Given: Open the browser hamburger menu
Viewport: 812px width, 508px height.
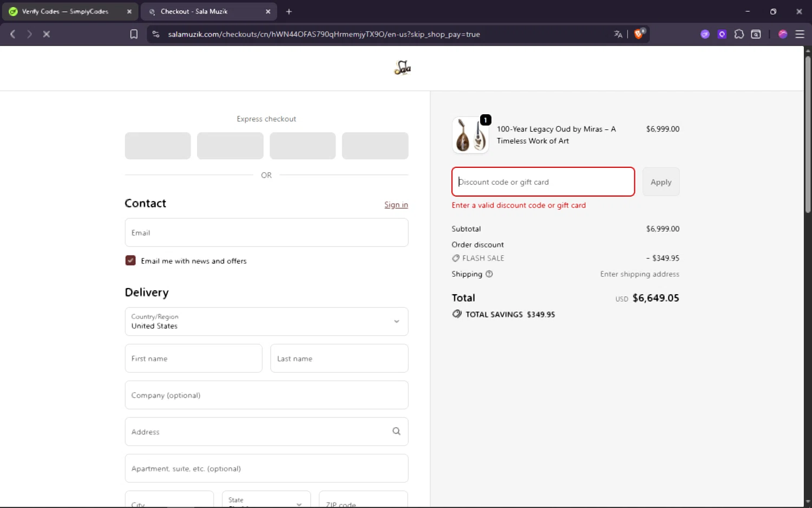Looking at the screenshot, I should (800, 34).
